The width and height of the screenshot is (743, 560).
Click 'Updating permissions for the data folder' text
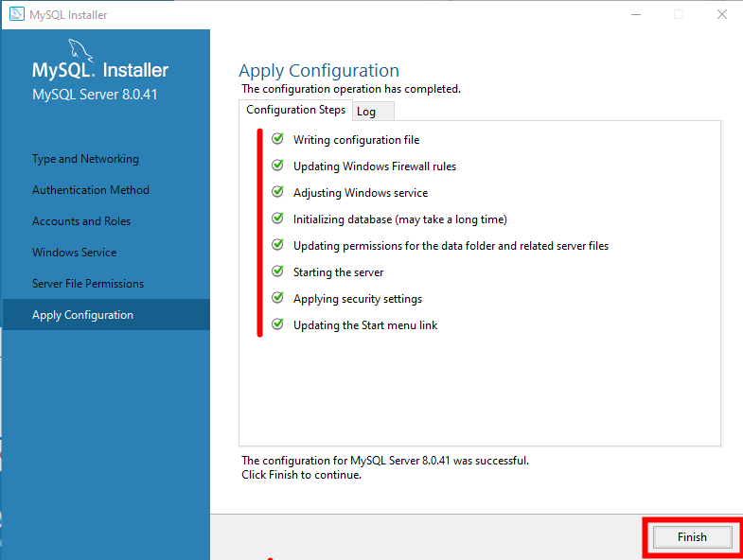pyautogui.click(x=451, y=246)
